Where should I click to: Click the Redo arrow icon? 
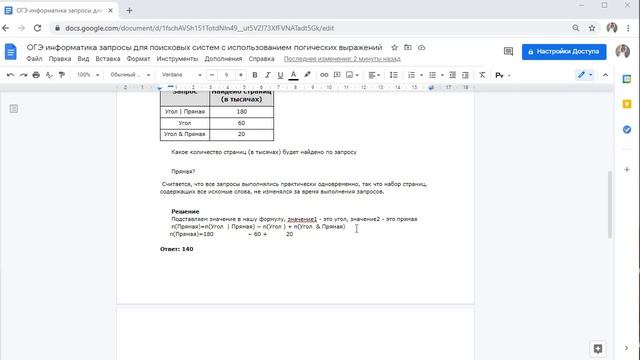(x=23, y=75)
